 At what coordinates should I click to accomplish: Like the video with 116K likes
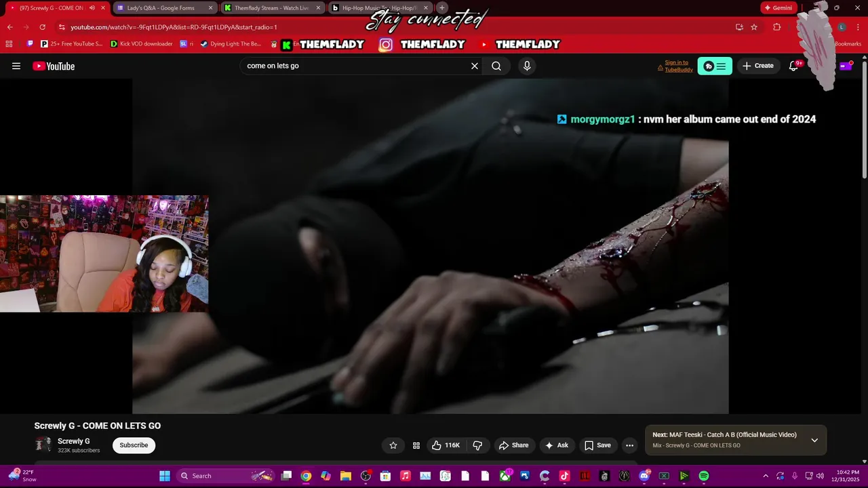coord(446,445)
